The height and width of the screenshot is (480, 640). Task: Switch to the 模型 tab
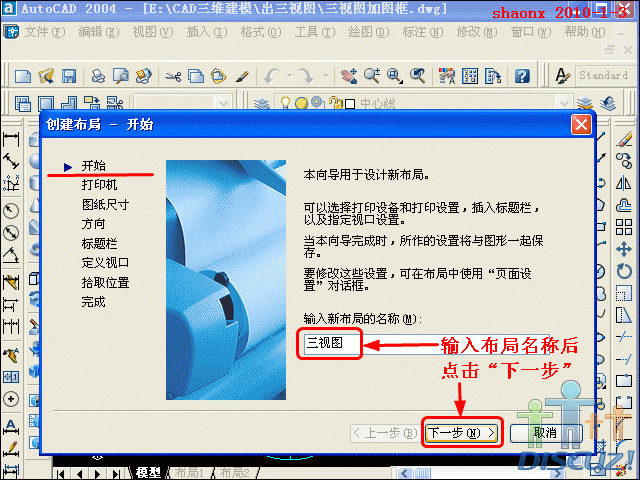148,473
